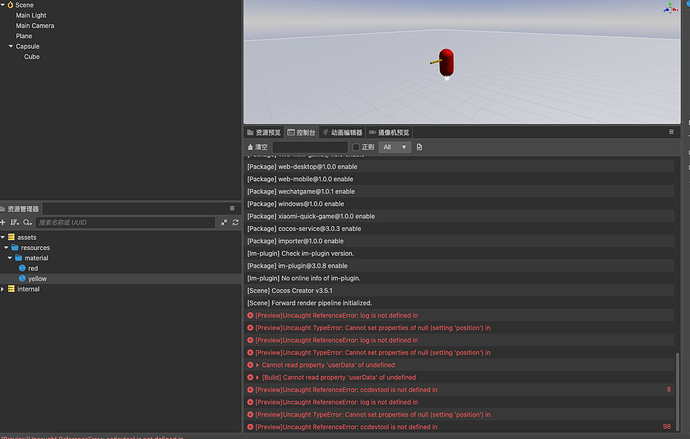Click the 清空 clear console button

(x=257, y=147)
